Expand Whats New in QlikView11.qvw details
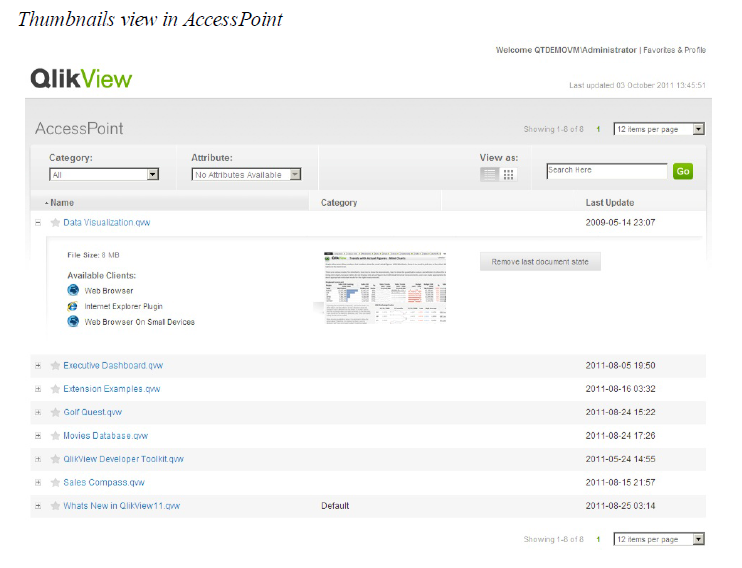Screen dimensions: 742x568 point(38,506)
